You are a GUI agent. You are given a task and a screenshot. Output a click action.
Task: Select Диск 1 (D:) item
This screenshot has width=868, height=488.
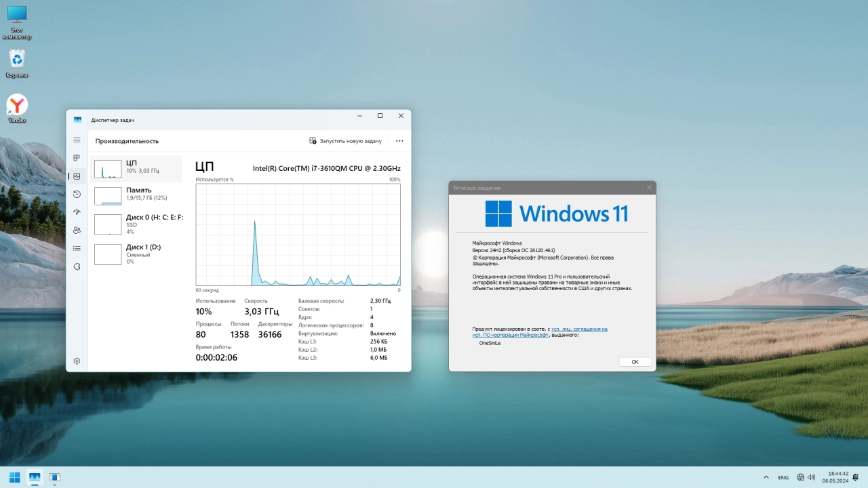pos(136,253)
